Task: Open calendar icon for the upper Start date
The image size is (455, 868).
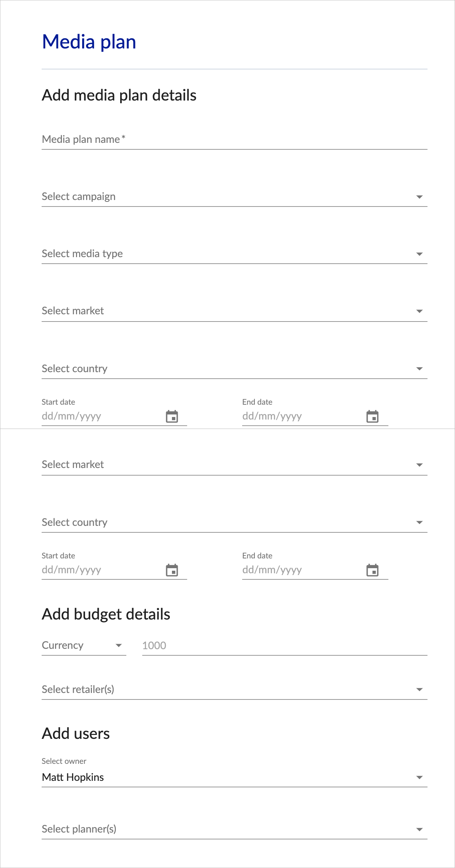Action: (172, 416)
